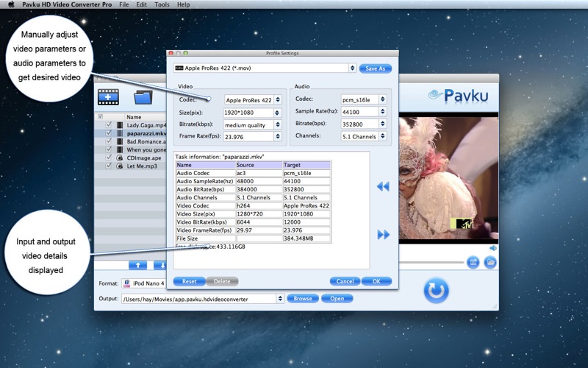Uncheck the Bad.Romance checkbox
588x368 pixels.
point(108,141)
